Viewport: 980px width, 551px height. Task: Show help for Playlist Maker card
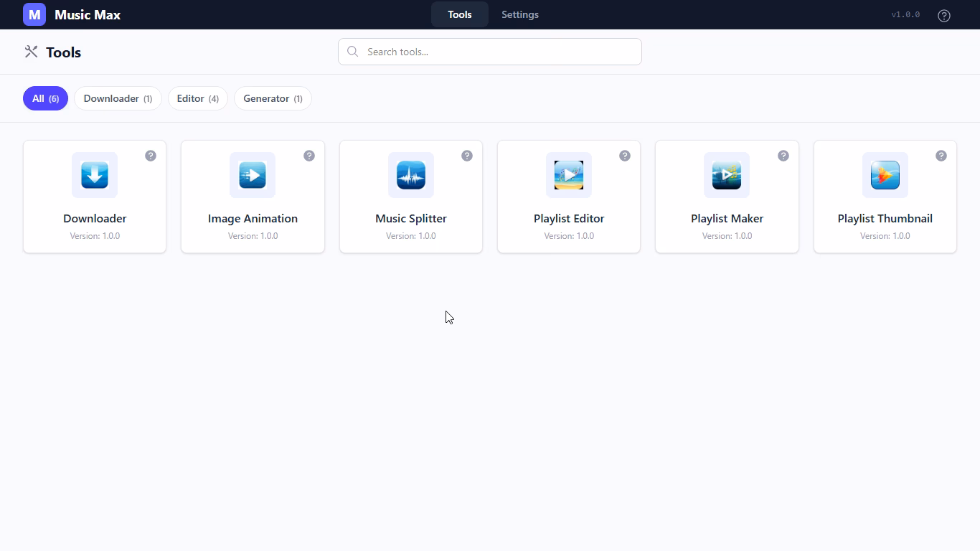coord(783,156)
